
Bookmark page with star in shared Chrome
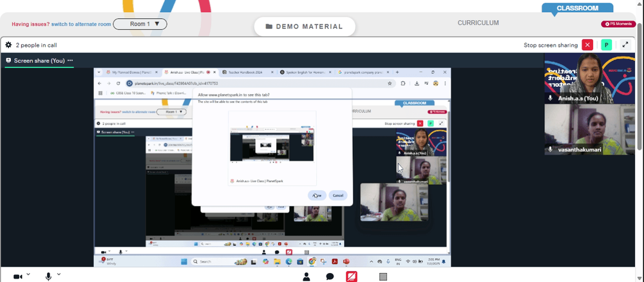point(390,83)
